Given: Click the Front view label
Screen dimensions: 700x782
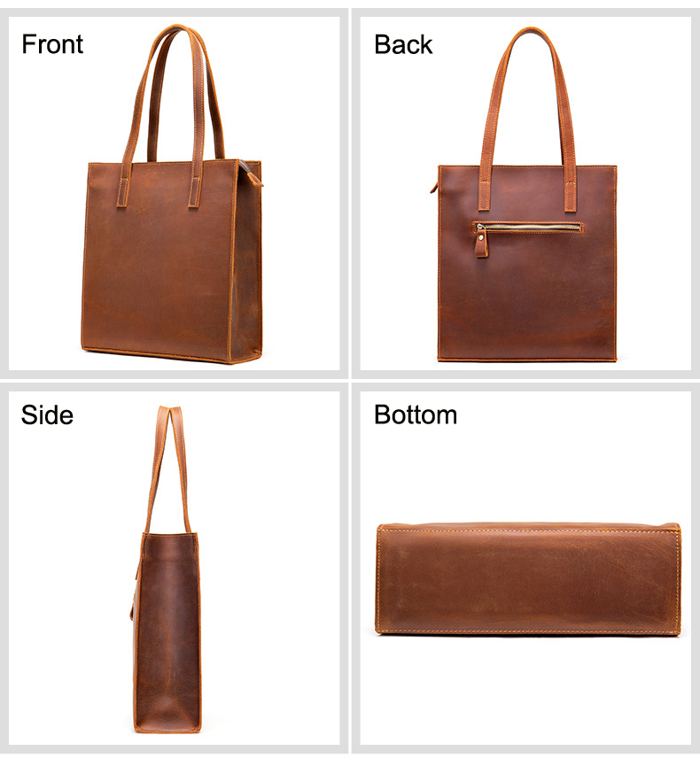Looking at the screenshot, I should [52, 44].
